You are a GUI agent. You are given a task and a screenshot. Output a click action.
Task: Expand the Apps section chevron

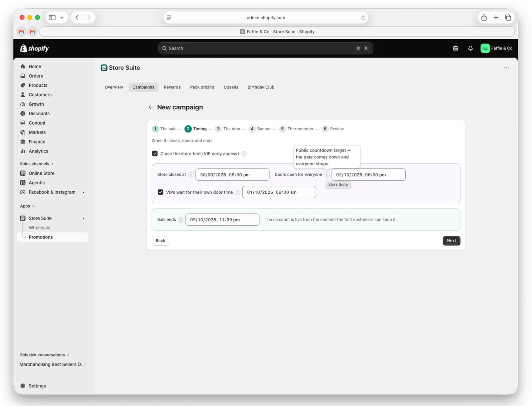tap(33, 206)
